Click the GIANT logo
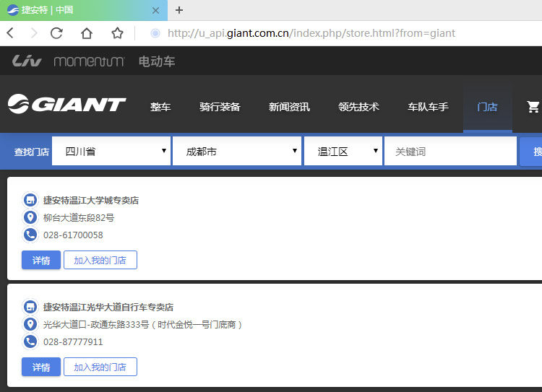 [66, 104]
